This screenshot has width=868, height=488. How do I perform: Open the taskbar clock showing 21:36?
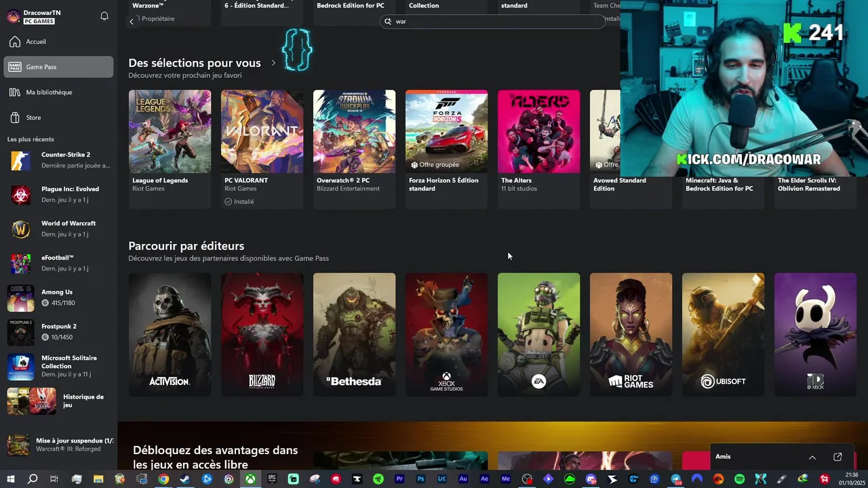pyautogui.click(x=852, y=479)
